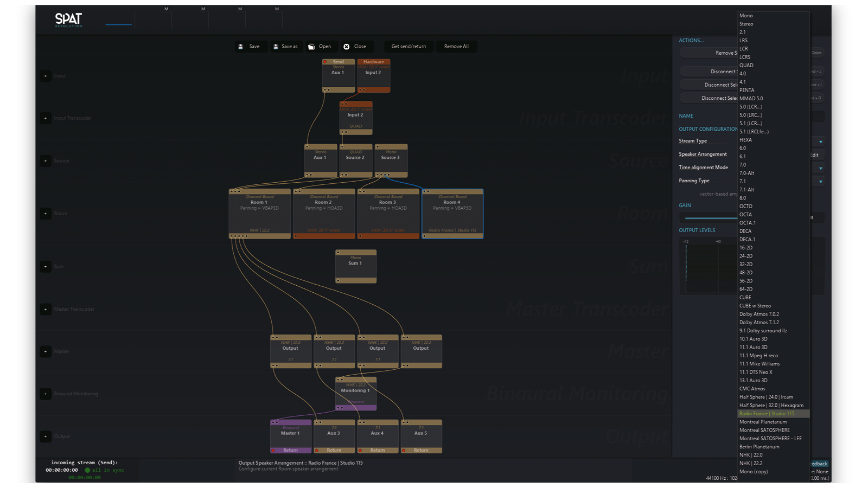Screen dimensions: 868x488
Task: Choose CMC Atmos arrangement
Action: click(773, 389)
